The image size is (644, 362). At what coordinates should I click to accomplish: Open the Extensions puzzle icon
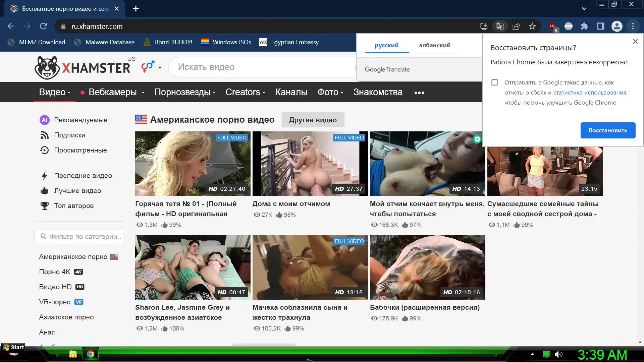click(x=585, y=26)
